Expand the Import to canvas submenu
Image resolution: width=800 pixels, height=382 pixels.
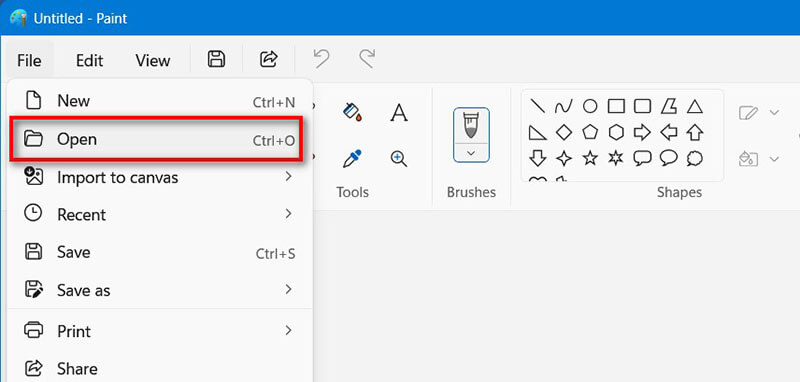point(289,177)
